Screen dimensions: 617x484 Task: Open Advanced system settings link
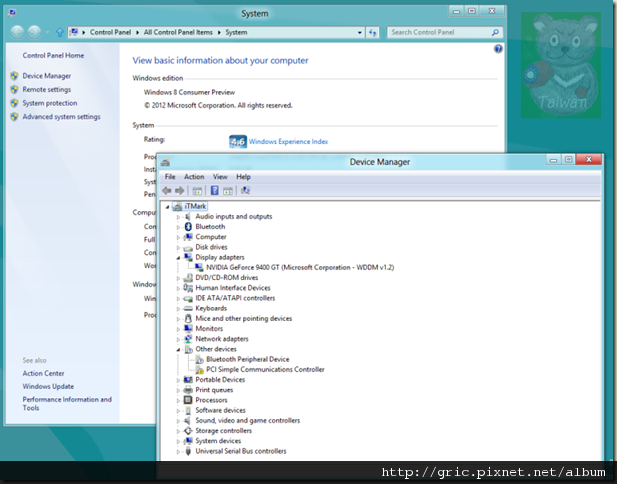click(61, 117)
